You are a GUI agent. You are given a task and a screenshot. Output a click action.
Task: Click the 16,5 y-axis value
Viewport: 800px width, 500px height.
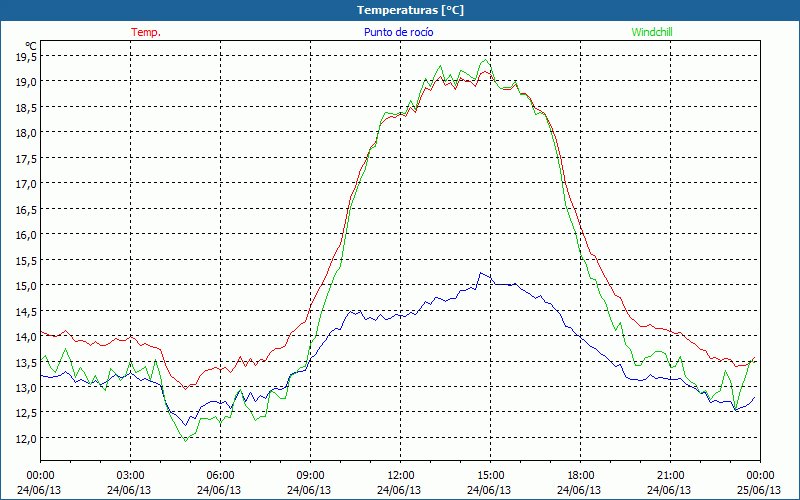pos(26,209)
